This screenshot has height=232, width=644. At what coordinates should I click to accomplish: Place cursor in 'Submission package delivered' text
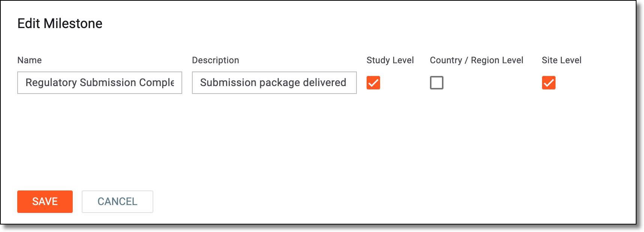click(273, 82)
